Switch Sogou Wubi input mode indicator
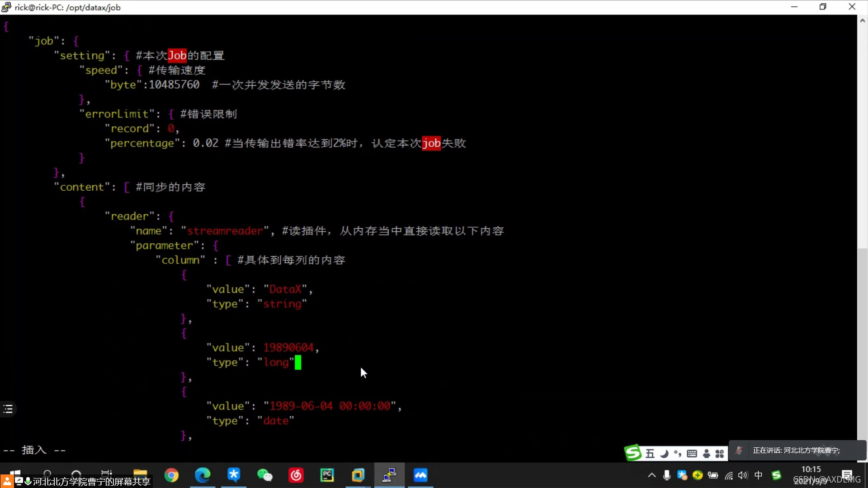The height and width of the screenshot is (488, 868). pos(650,454)
